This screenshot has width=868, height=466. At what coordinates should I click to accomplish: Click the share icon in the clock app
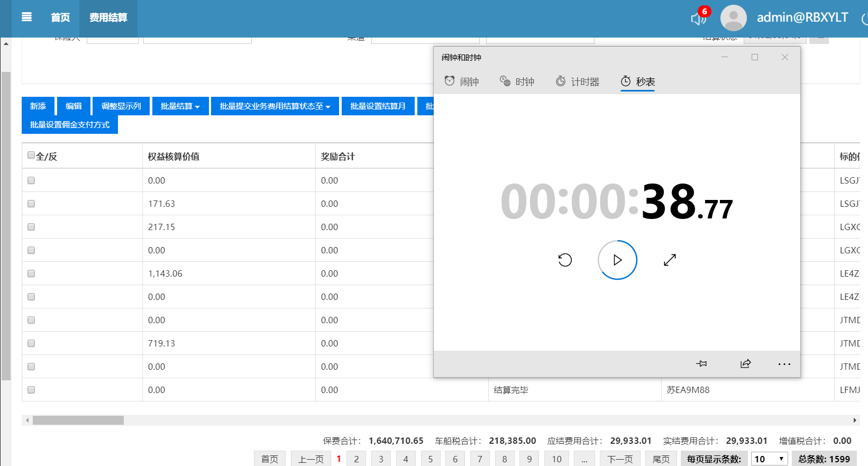745,364
